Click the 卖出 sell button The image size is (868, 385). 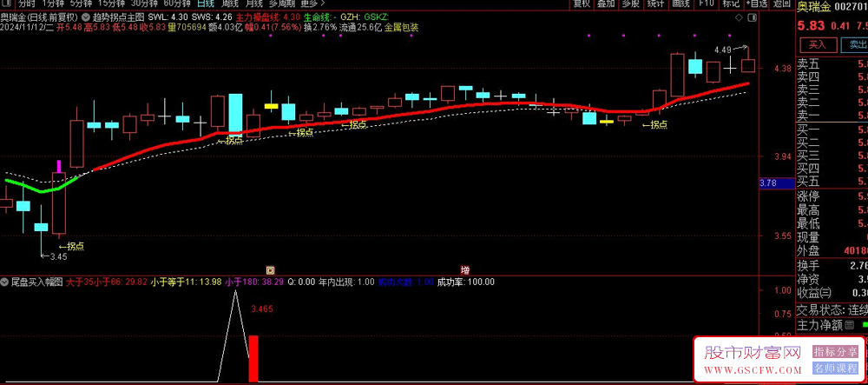pyautogui.click(x=855, y=44)
